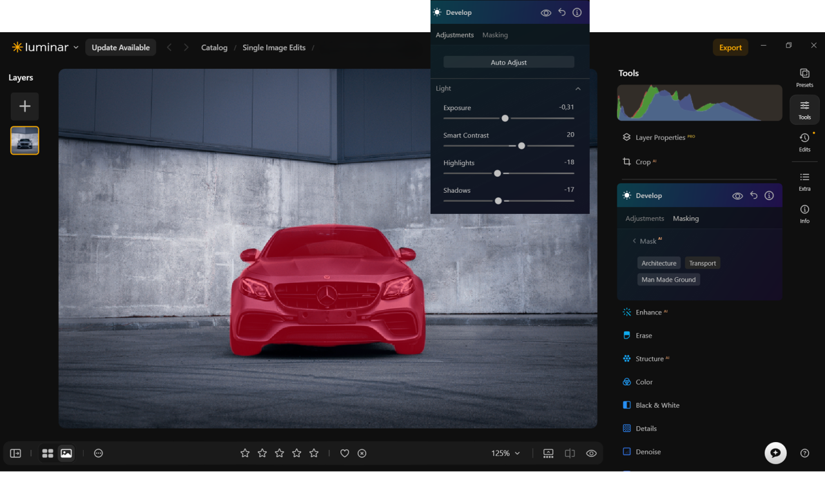Open Develop info in floating panel
Viewport: 825px width, 504px height.
(x=577, y=12)
